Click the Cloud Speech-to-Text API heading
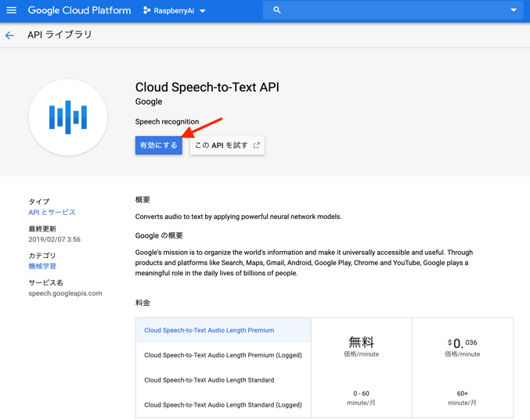This screenshot has height=420, width=530. [x=207, y=87]
